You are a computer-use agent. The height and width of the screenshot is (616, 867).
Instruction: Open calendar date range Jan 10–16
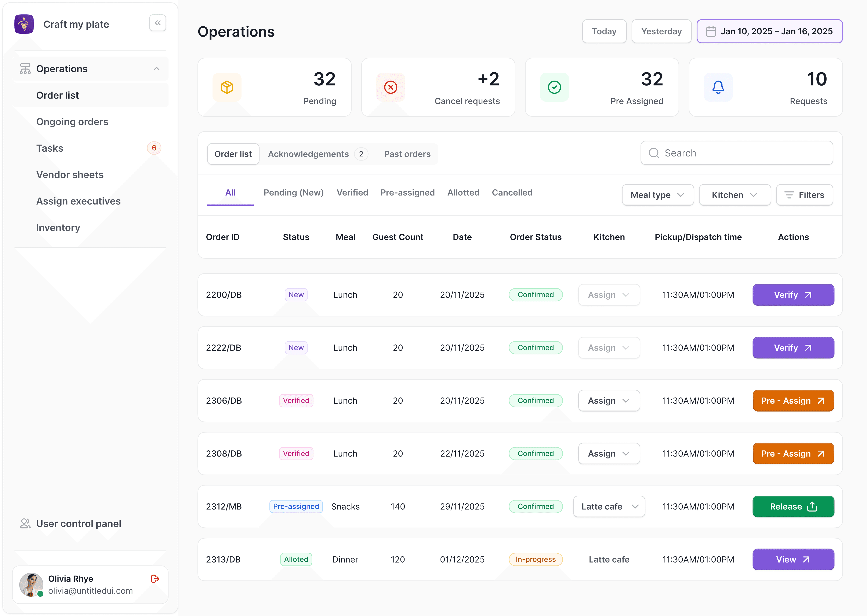tap(769, 32)
